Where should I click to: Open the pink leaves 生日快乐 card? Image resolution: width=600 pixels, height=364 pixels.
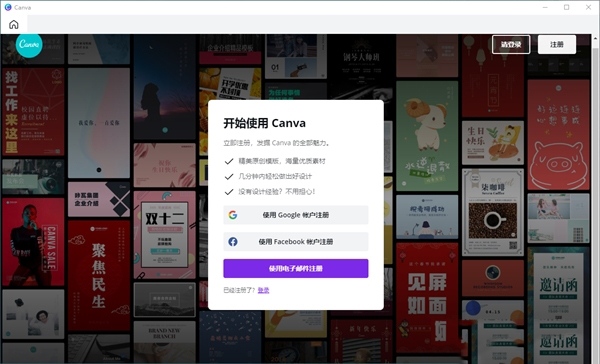165,165
